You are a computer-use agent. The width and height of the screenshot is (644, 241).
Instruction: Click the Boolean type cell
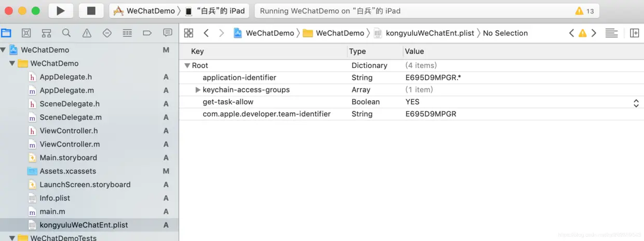pos(366,102)
